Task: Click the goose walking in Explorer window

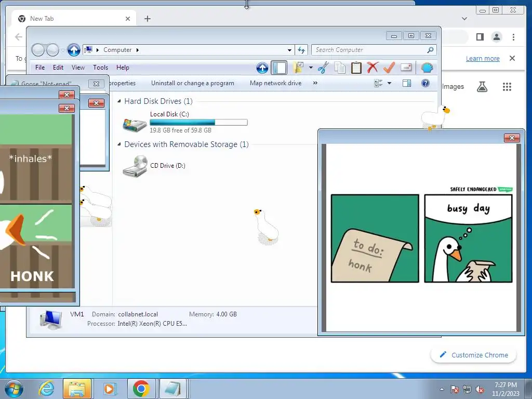Action: [267, 227]
